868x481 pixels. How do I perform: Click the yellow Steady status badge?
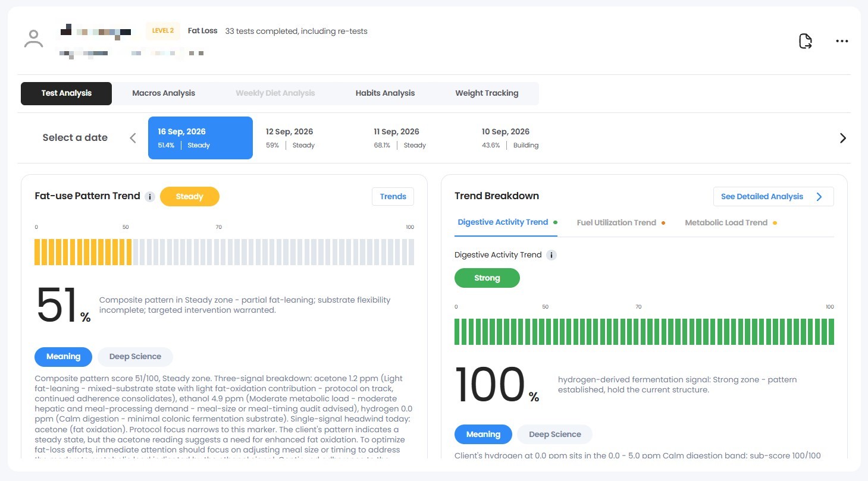(190, 197)
